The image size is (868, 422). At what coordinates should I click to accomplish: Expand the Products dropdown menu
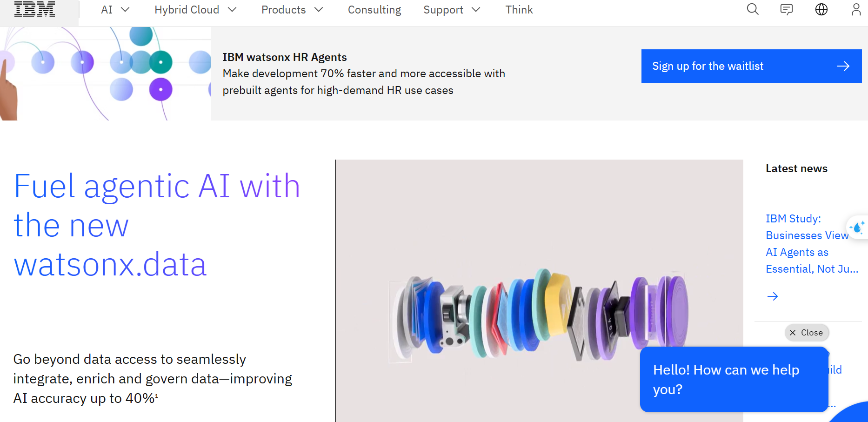tap(292, 10)
